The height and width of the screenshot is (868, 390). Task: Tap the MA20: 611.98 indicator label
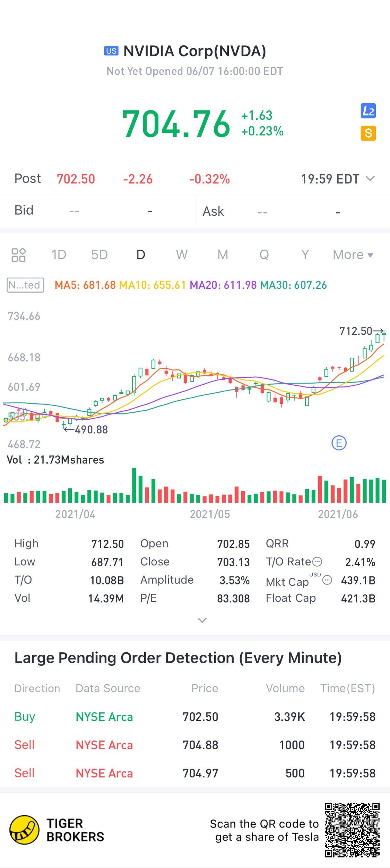coord(223,285)
